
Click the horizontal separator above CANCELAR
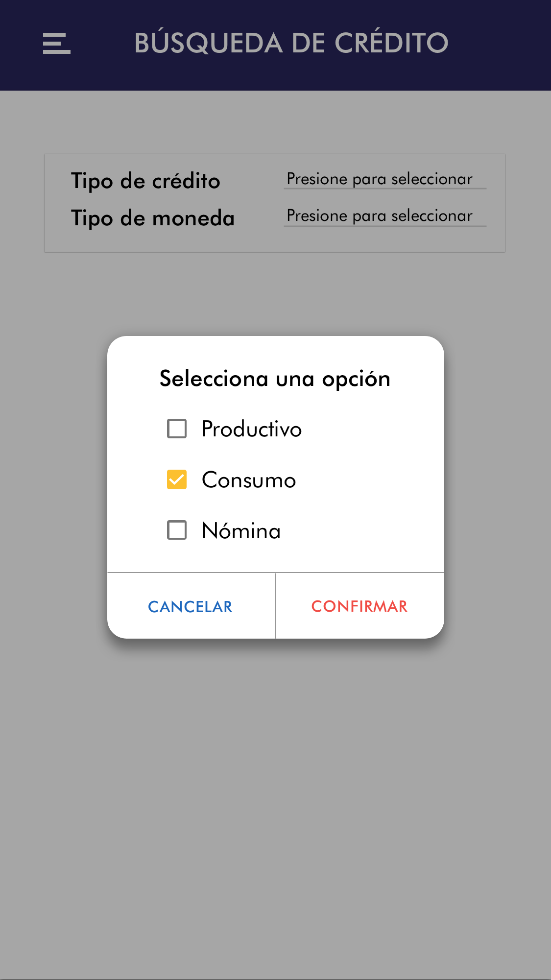coord(191,573)
